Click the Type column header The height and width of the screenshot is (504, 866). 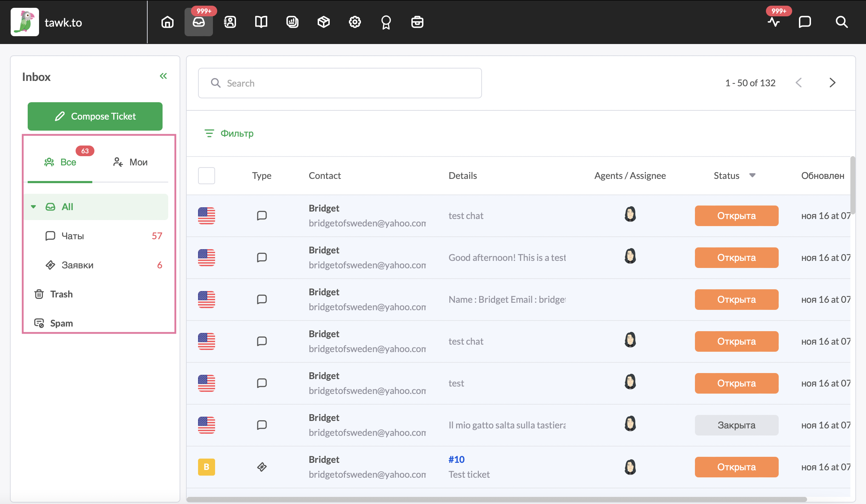click(x=262, y=176)
